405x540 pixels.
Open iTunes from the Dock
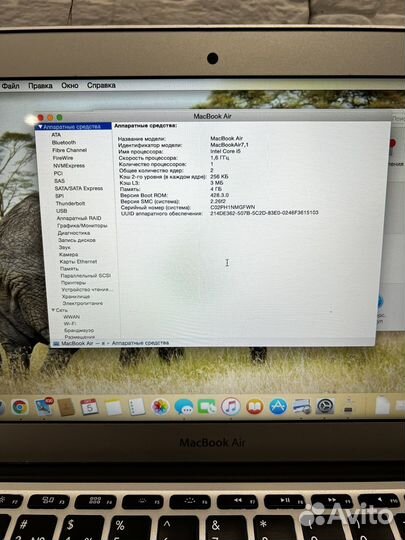tap(230, 407)
